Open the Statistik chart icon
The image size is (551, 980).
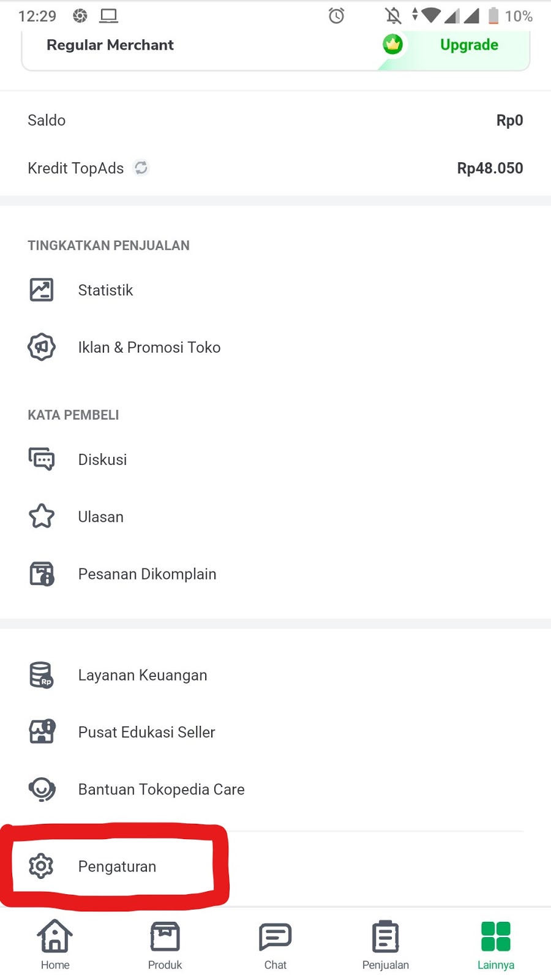pos(42,290)
